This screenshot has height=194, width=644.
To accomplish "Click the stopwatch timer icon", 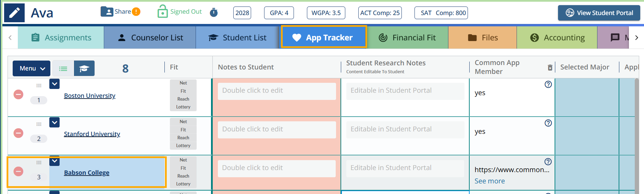I will (214, 13).
